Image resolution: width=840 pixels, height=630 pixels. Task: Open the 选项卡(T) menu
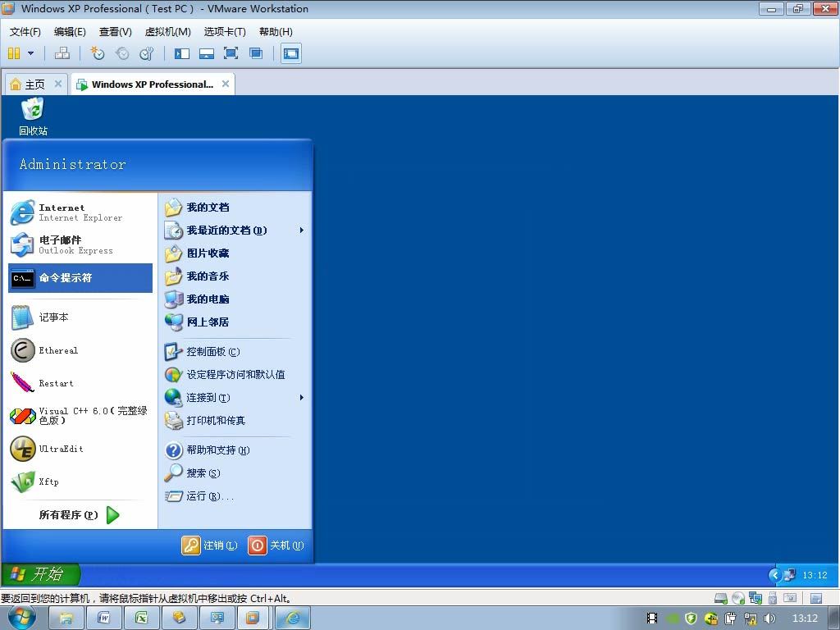[225, 32]
